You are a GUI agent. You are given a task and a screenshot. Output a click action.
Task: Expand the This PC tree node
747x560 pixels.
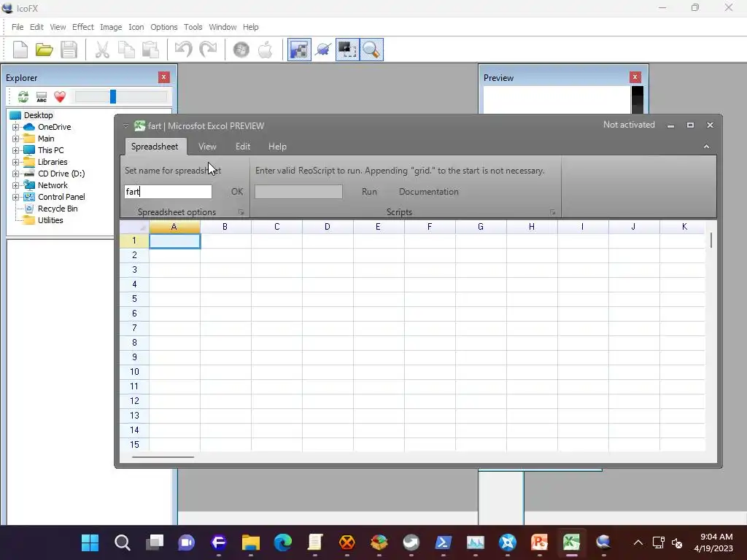[15, 150]
